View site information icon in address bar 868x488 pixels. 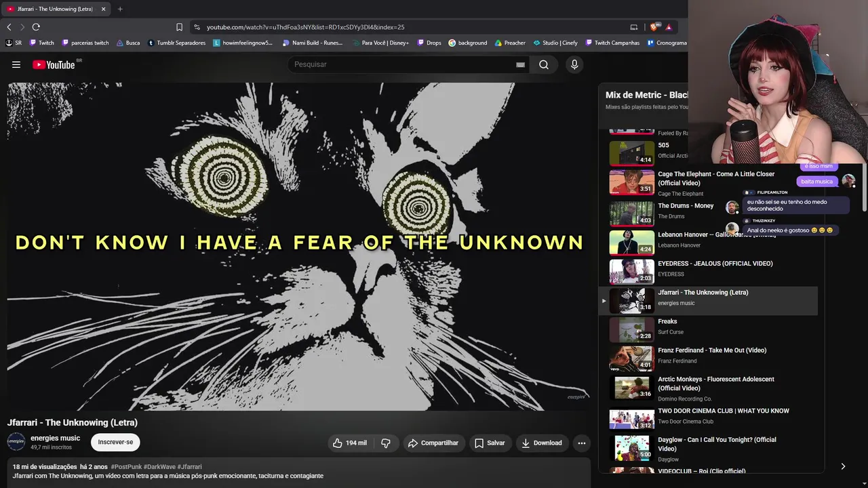pos(197,27)
